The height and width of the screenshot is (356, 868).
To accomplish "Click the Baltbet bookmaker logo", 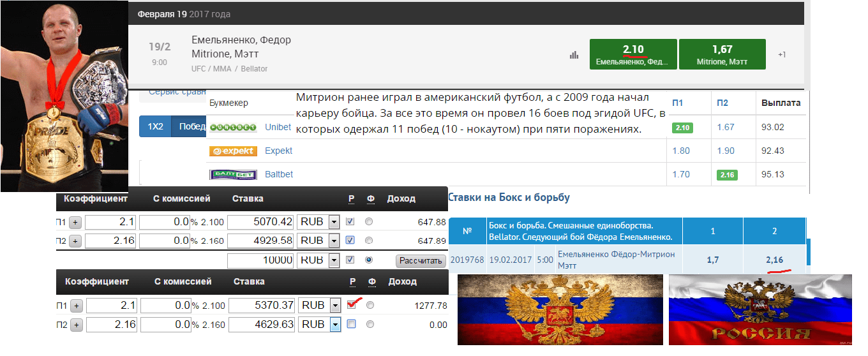I will pos(233,174).
